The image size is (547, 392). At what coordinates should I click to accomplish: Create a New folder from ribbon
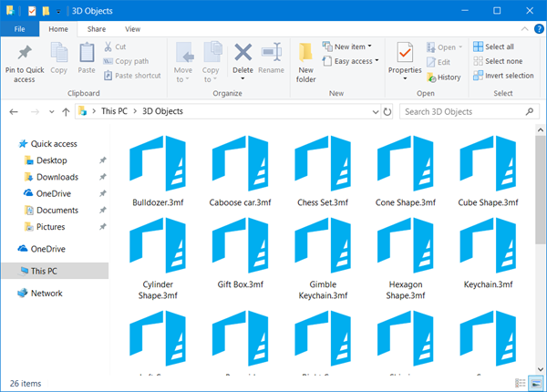(x=306, y=54)
